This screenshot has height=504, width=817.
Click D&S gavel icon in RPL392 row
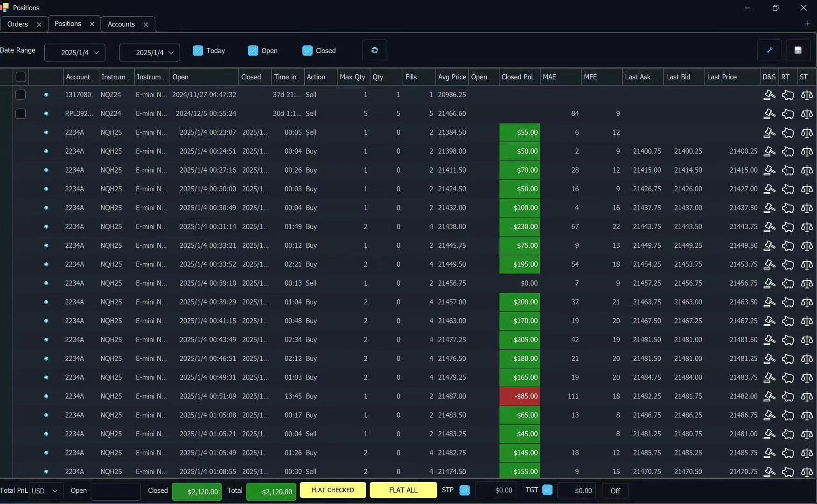tap(769, 114)
